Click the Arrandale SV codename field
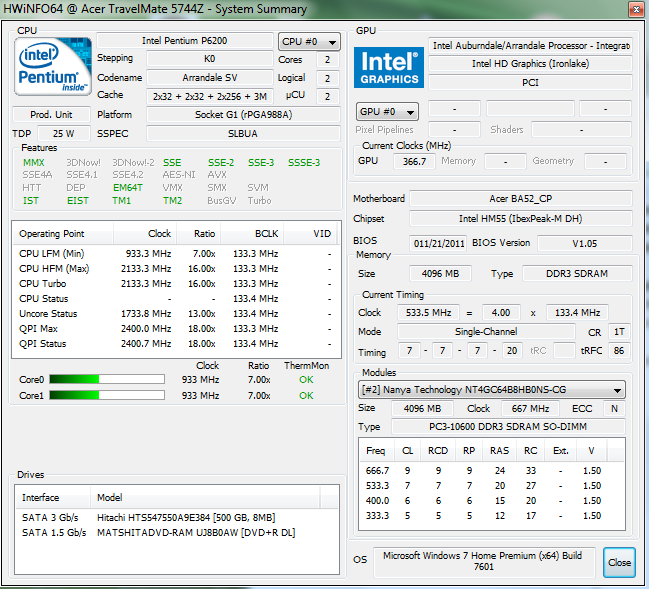Viewport: 649px width, 589px height. pyautogui.click(x=209, y=77)
